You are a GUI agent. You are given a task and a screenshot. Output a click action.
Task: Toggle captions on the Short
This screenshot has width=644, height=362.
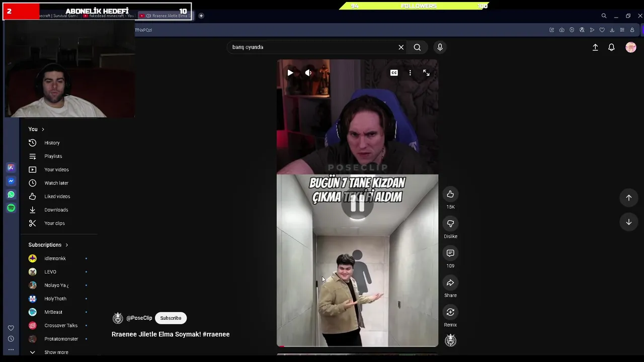(394, 73)
